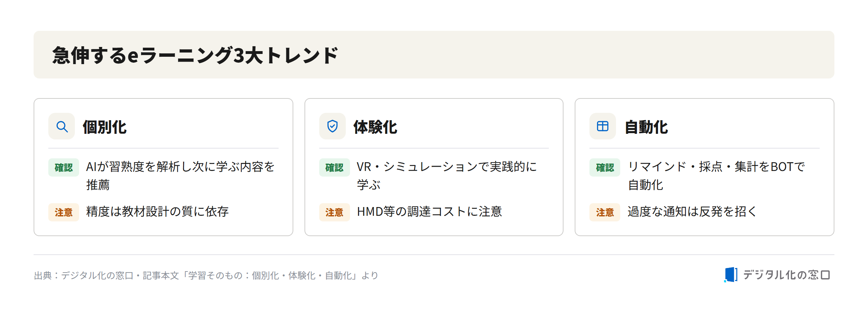Click the title 急伸するeラーニング3大トレンド

click(195, 55)
